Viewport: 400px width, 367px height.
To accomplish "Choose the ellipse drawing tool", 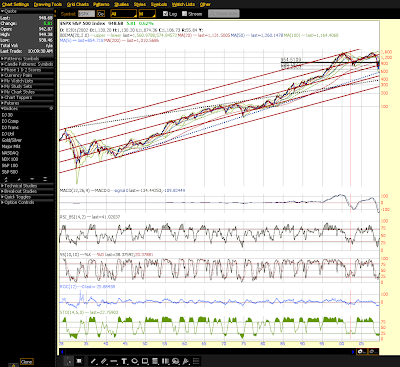I will click(x=135, y=361).
